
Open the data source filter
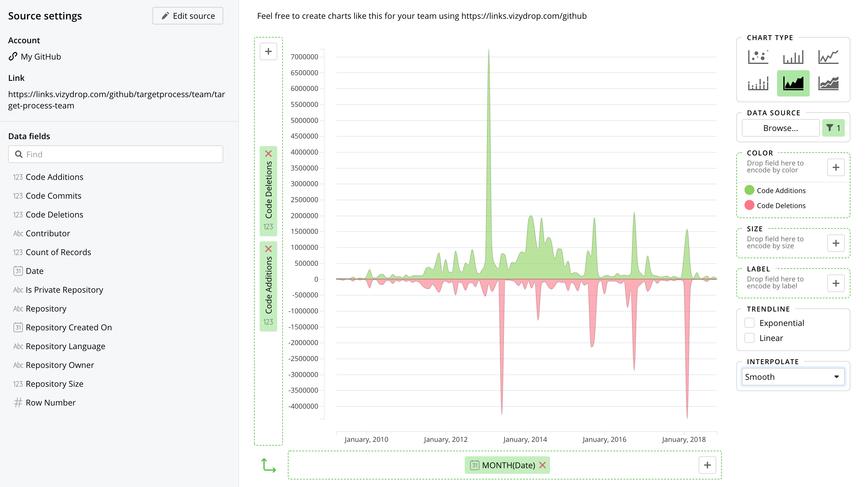pyautogui.click(x=833, y=128)
